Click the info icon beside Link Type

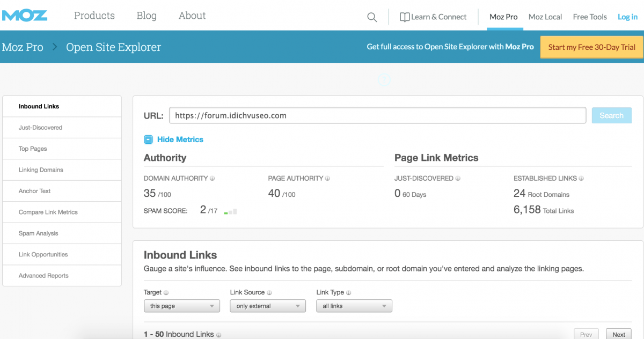pyautogui.click(x=348, y=293)
